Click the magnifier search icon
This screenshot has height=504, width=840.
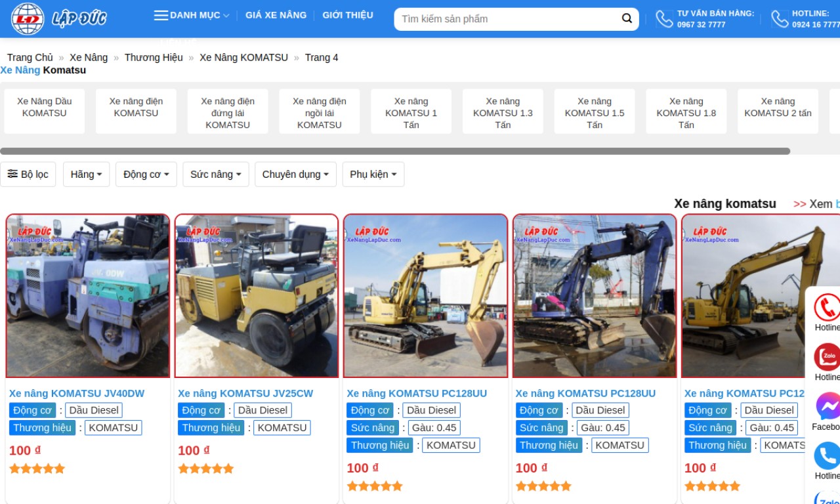click(627, 18)
